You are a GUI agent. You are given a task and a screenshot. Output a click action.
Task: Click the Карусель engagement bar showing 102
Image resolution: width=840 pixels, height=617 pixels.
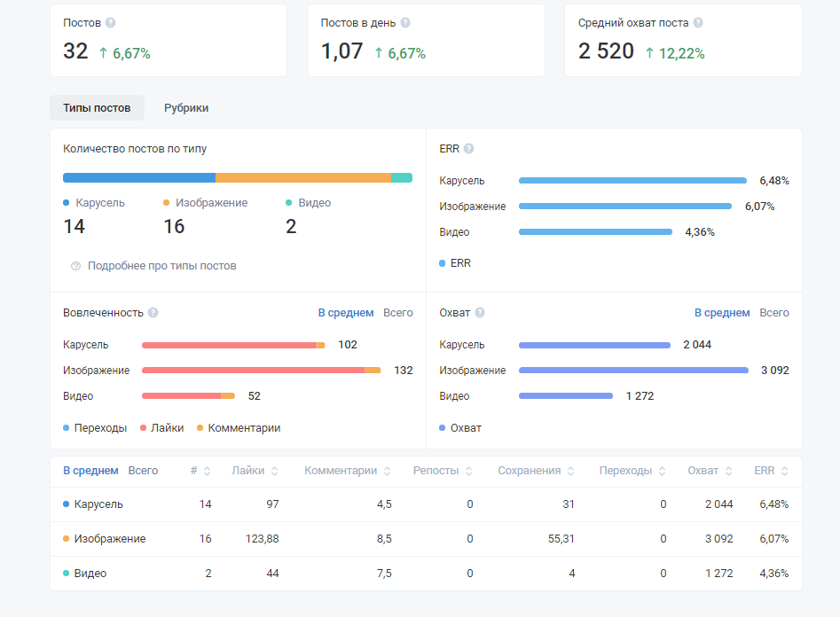[x=233, y=346]
